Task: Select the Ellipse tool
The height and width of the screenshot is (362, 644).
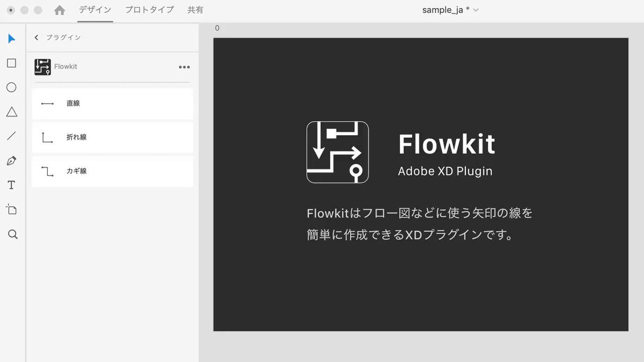Action: point(11,87)
